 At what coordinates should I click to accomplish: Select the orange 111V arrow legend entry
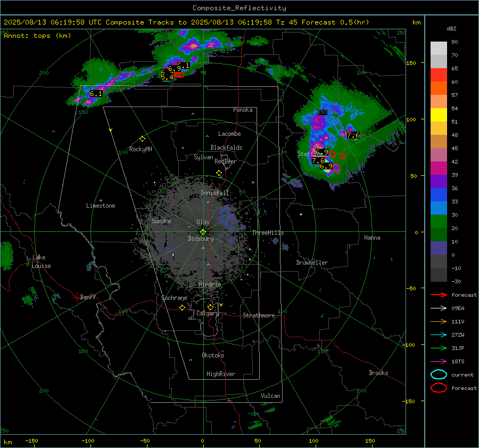click(x=439, y=321)
